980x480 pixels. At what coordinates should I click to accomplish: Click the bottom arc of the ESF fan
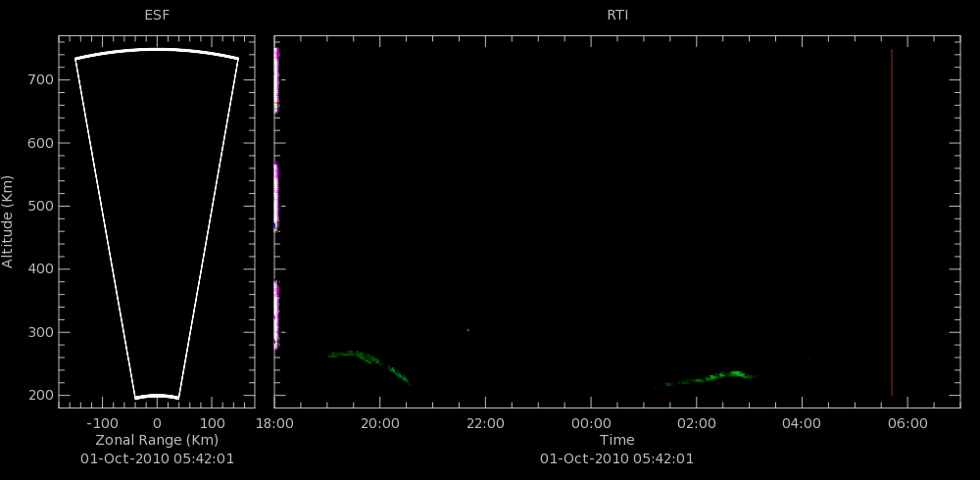[x=157, y=396]
